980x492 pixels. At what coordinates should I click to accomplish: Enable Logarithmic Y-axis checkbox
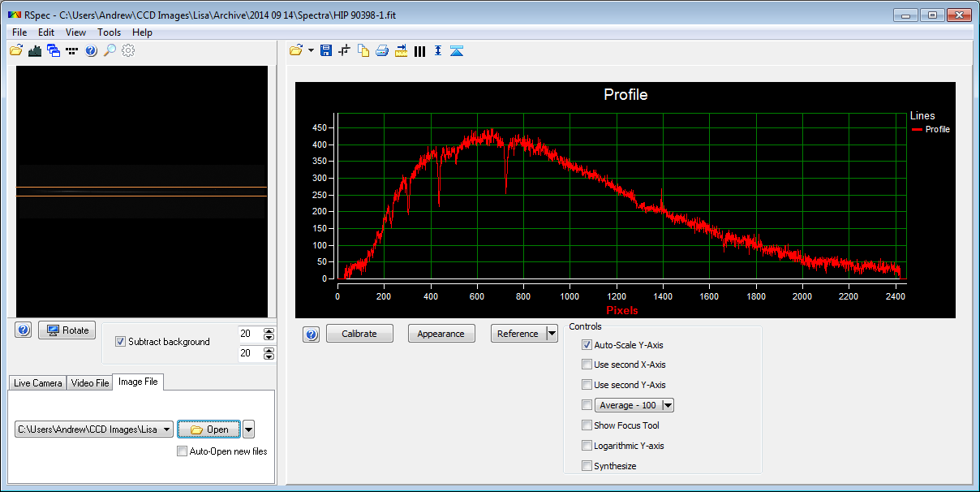587,446
